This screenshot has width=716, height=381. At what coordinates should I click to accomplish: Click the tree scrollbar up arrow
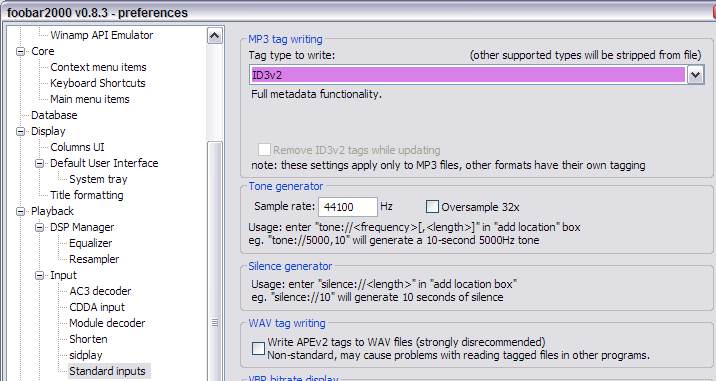pos(215,36)
